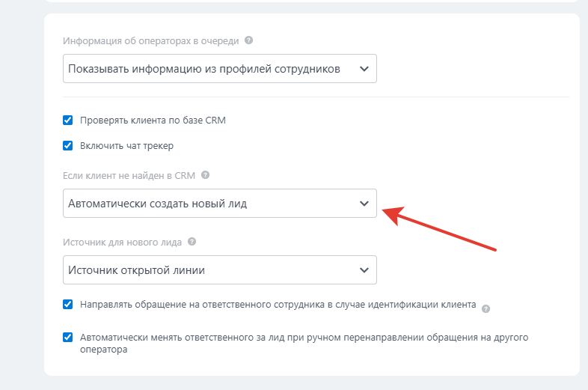Screen dimensions: 588x390
Task: Click label text "Проверять клиента по базе CRM"
Action: (x=153, y=120)
